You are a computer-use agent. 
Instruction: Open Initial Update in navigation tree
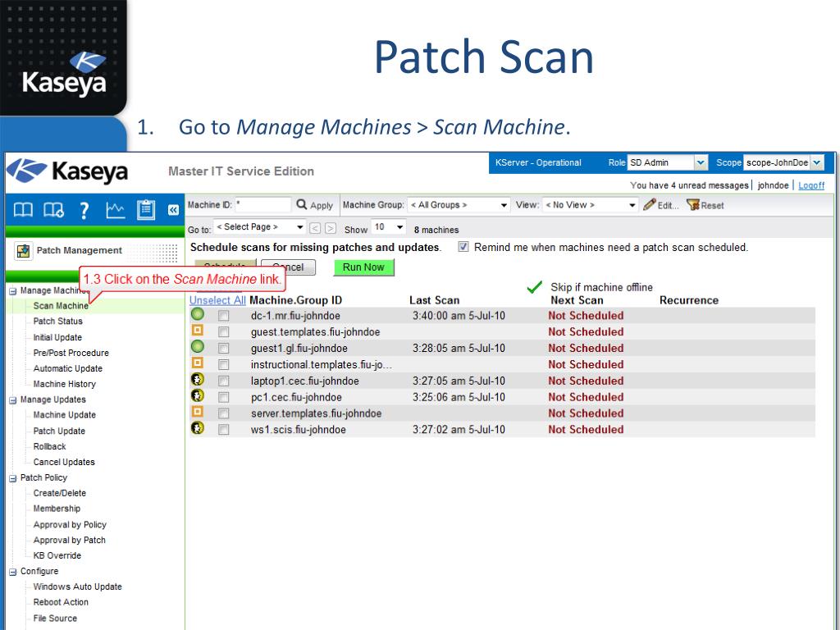point(57,337)
